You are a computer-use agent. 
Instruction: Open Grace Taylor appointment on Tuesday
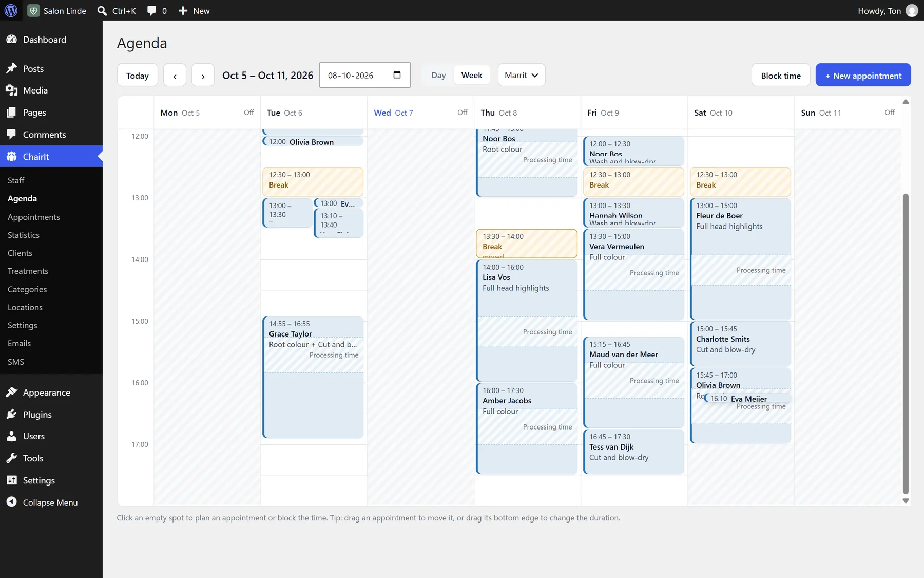[313, 377]
